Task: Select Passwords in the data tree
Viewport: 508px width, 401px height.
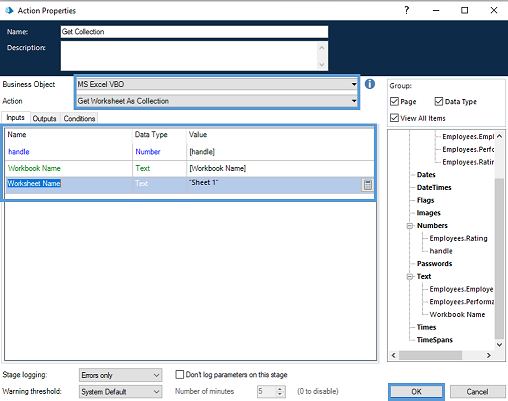Action: (x=434, y=264)
